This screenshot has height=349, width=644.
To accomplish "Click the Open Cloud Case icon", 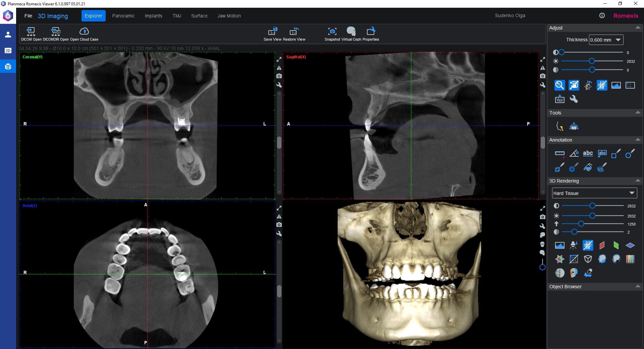I will [84, 32].
